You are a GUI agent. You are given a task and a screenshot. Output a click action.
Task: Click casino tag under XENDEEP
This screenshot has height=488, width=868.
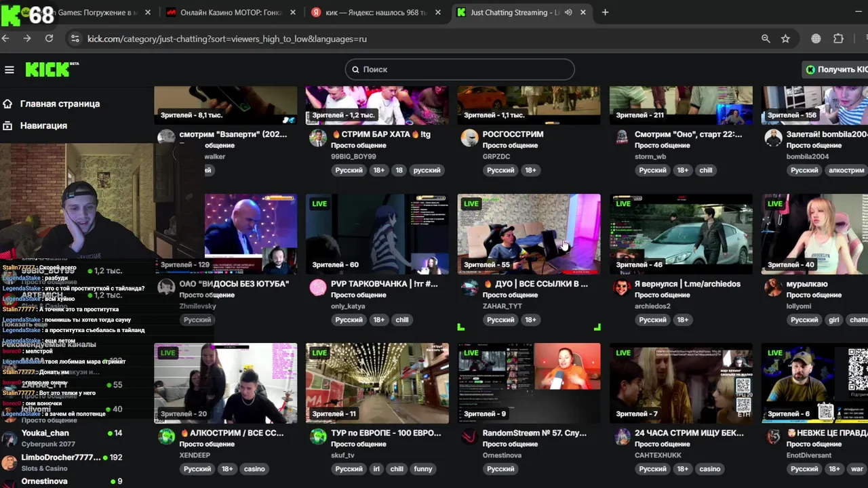(254, 468)
